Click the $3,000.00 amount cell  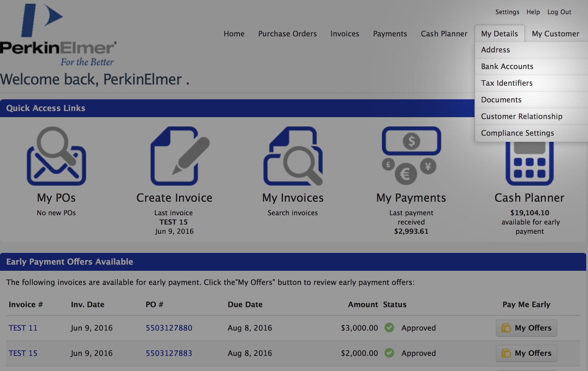click(359, 328)
